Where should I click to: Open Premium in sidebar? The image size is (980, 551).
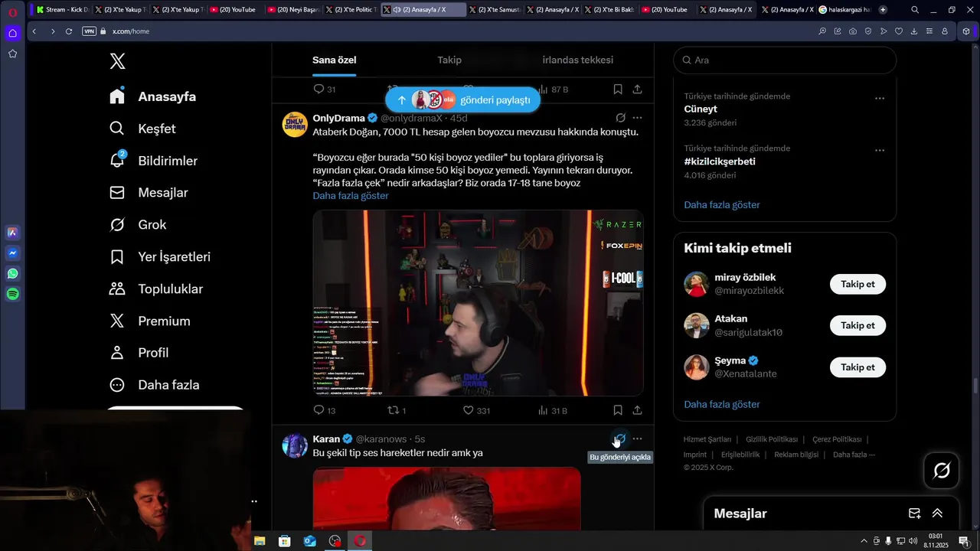149,321
